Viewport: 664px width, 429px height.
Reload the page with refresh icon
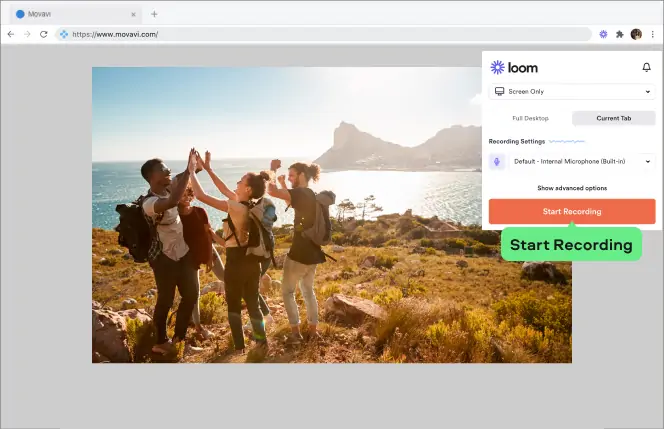pyautogui.click(x=44, y=34)
